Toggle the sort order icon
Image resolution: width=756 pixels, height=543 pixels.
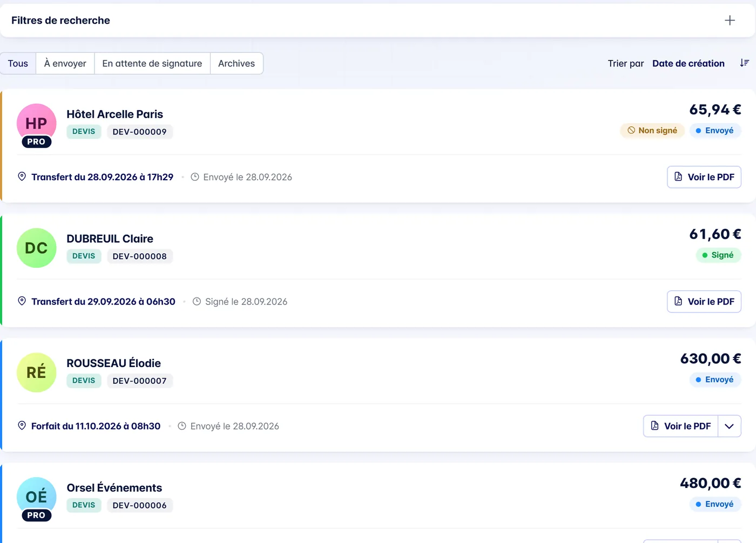click(744, 63)
